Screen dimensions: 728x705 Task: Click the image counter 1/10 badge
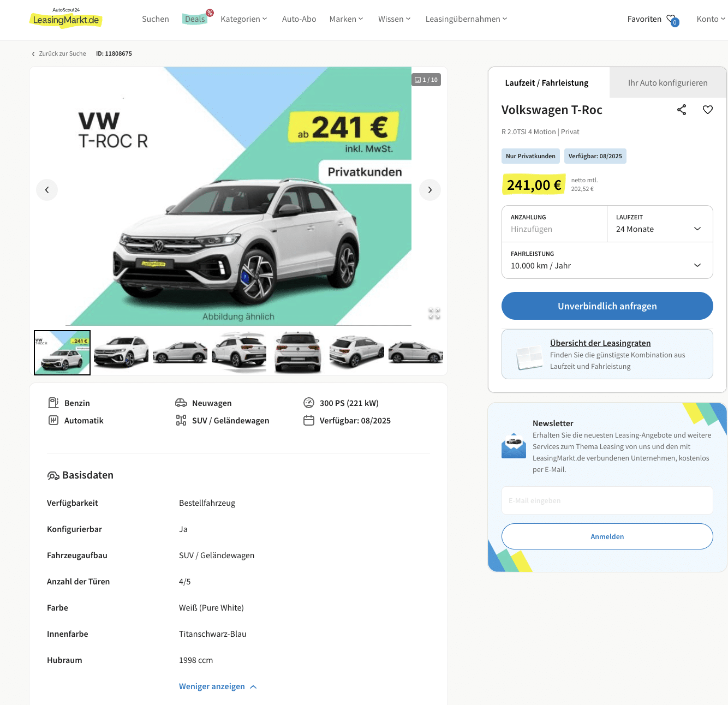tap(426, 80)
